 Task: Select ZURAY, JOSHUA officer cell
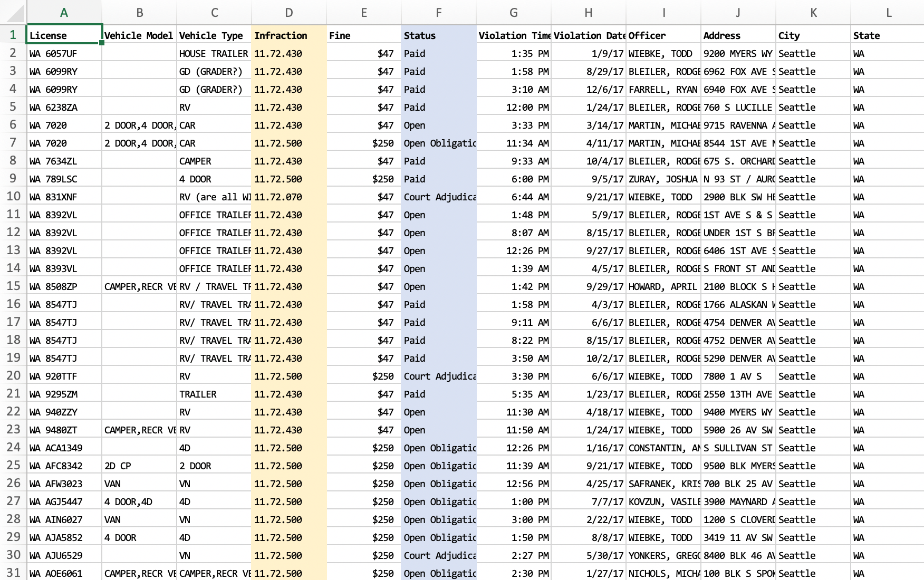click(x=663, y=179)
